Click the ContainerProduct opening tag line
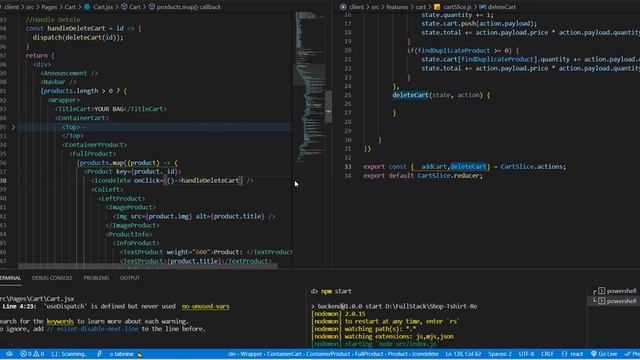 (94, 145)
